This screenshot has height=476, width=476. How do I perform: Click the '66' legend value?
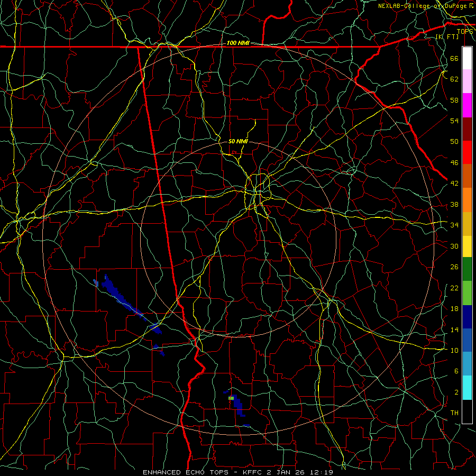click(454, 58)
